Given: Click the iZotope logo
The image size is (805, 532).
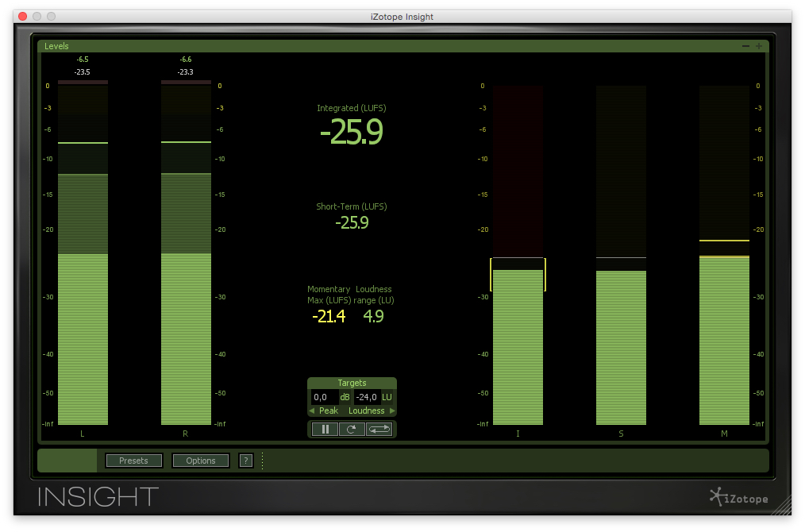Looking at the screenshot, I should click(738, 497).
